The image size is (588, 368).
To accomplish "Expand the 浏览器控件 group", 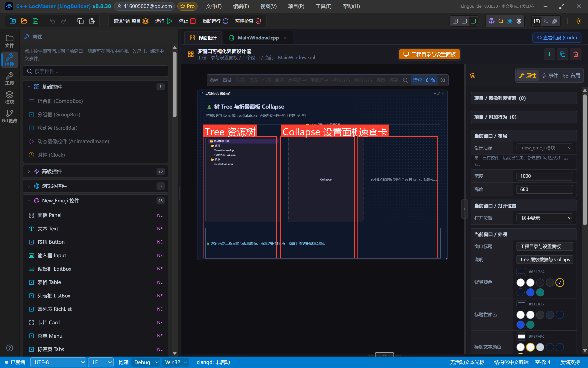I will (96, 186).
